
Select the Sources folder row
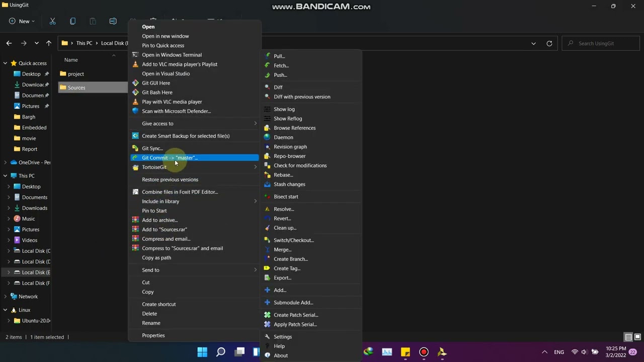[93, 87]
